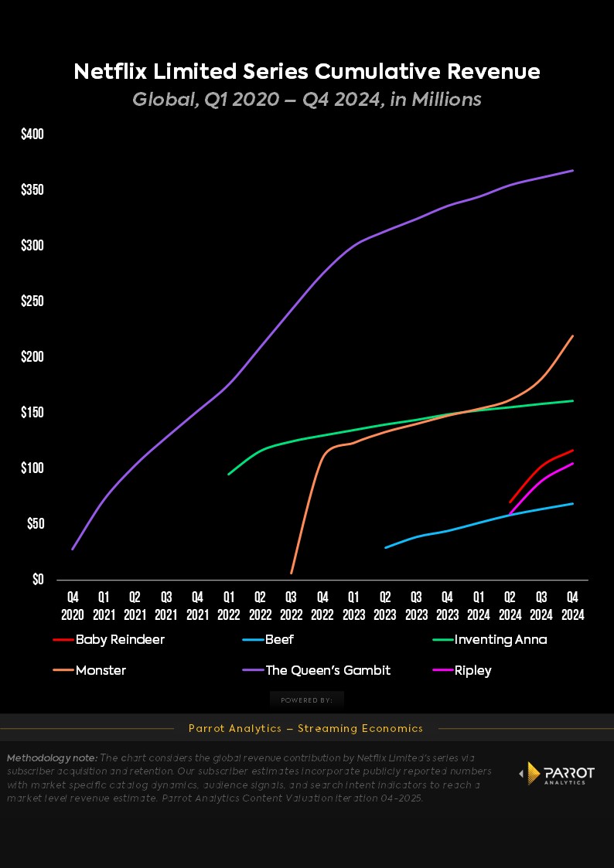Image resolution: width=614 pixels, height=868 pixels.
Task: Click the 'POWERED BY:' badge
Action: coord(307,700)
